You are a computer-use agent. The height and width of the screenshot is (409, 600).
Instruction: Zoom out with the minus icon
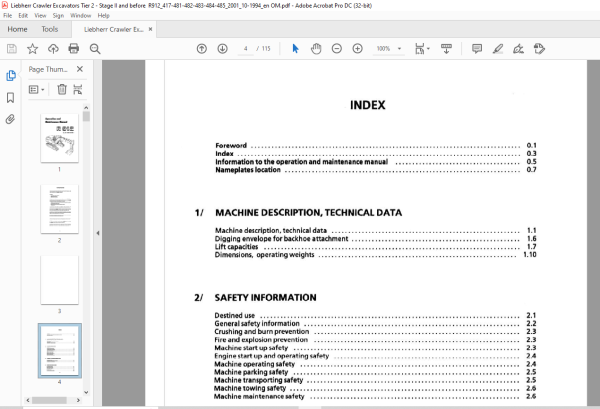tap(337, 49)
